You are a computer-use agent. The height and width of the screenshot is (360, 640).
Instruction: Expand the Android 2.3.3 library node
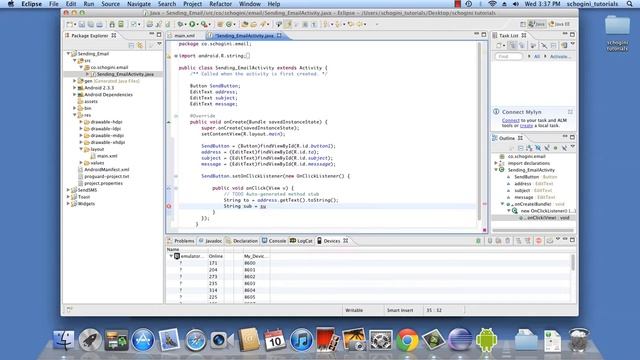click(x=75, y=88)
